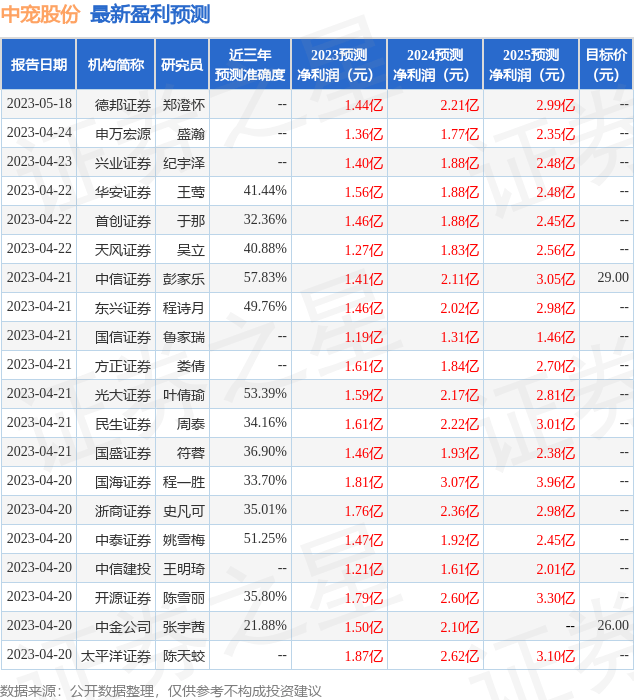Click the target price 29.00
The height and width of the screenshot is (700, 634).
coord(613,278)
